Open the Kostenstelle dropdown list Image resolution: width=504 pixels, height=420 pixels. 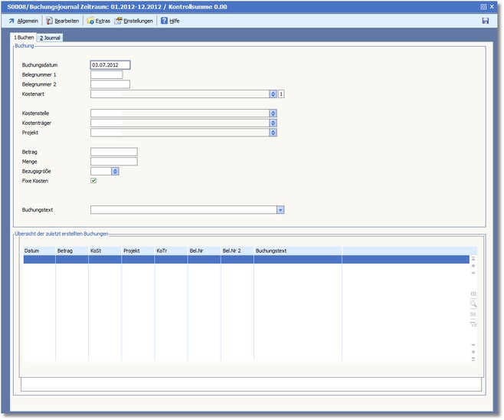click(273, 113)
